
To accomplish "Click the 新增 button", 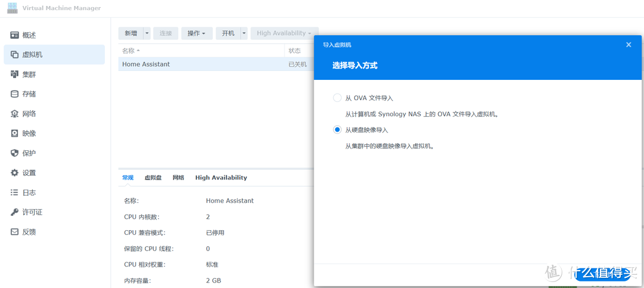I will click(x=131, y=33).
